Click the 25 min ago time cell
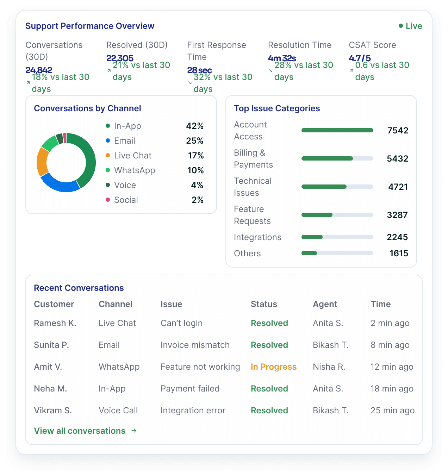 (x=393, y=410)
